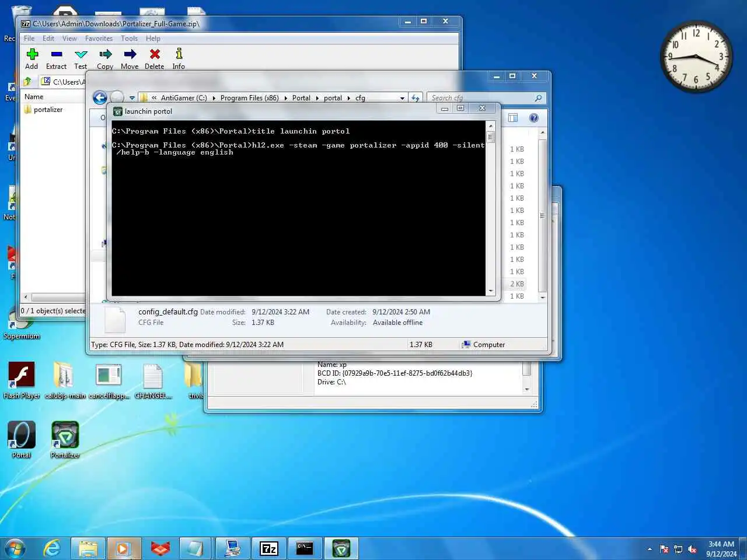Click the capitalized Portal breadcrumb

(301, 98)
